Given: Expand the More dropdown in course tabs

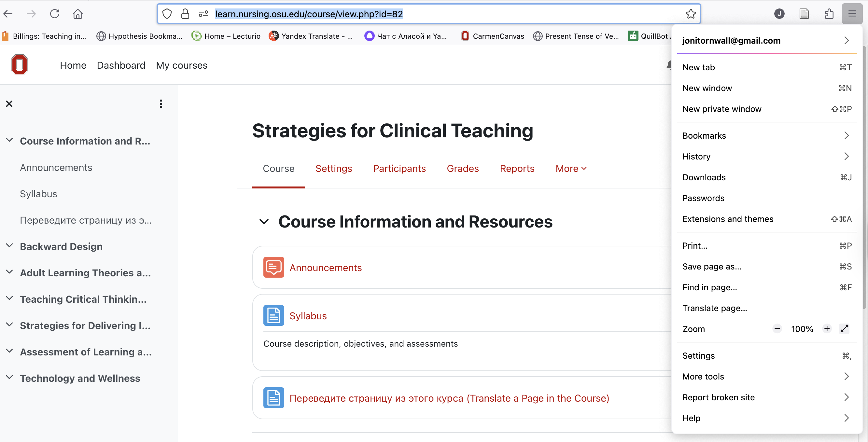Looking at the screenshot, I should 571,169.
